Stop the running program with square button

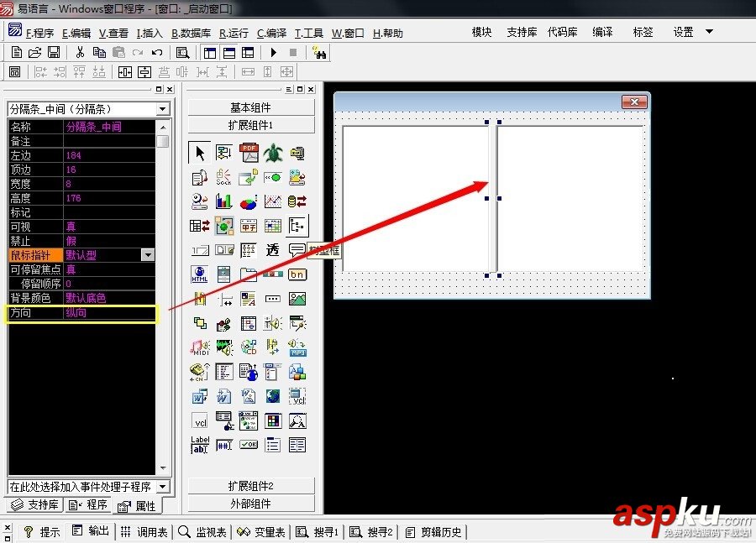292,53
